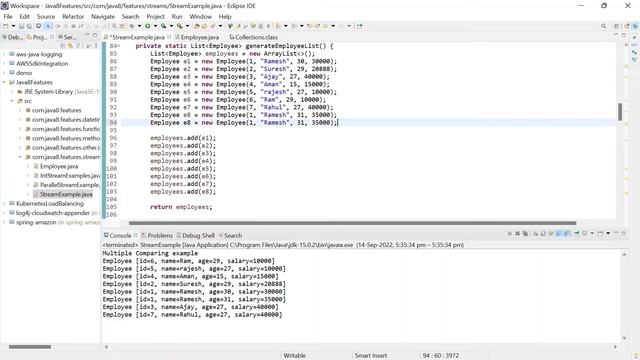Open the Source menu
The height and width of the screenshot is (360, 640).
point(46,16)
